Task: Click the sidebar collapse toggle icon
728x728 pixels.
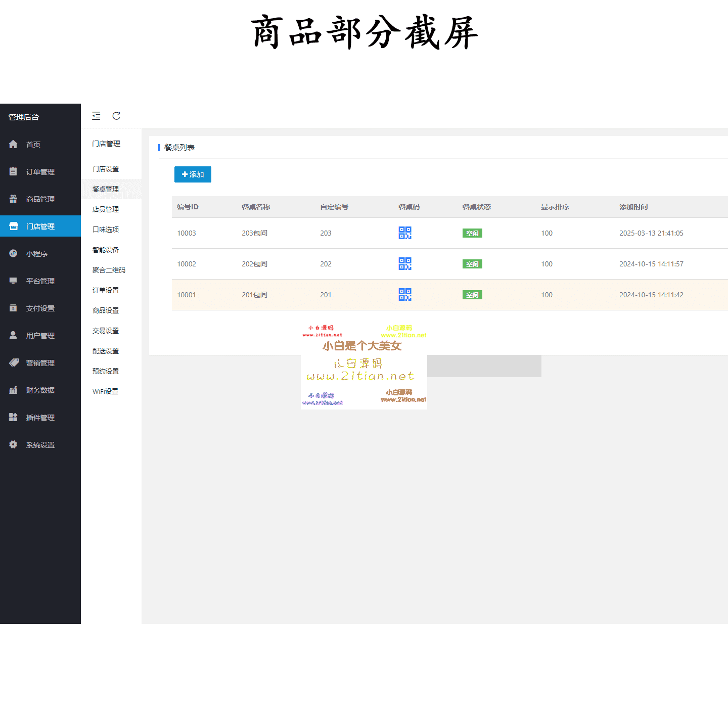Action: coord(96,116)
